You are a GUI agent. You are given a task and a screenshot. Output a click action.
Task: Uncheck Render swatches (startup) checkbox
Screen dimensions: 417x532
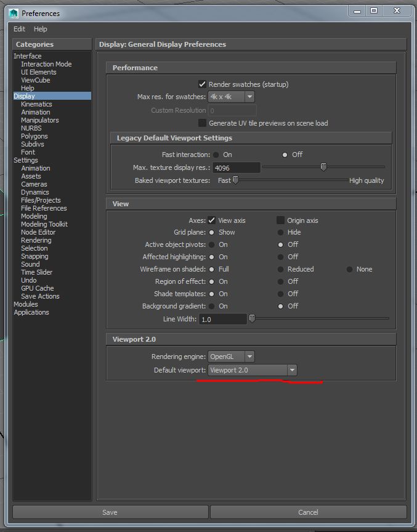[202, 84]
